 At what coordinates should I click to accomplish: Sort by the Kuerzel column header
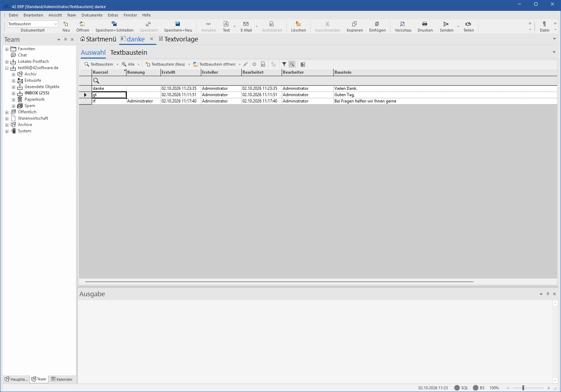[109, 72]
